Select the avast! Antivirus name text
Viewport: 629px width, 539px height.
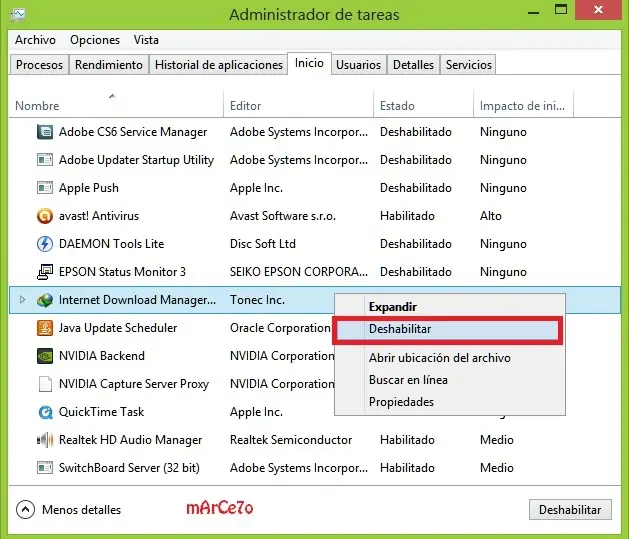click(x=99, y=216)
